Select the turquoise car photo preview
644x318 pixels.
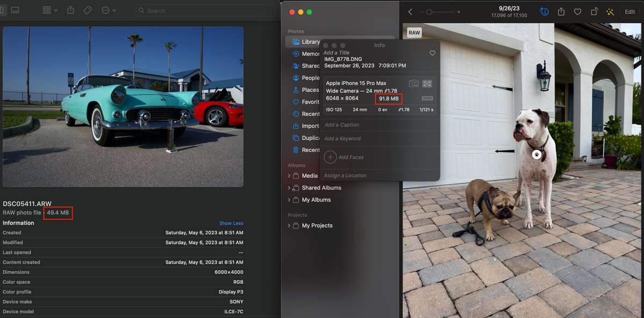point(123,107)
